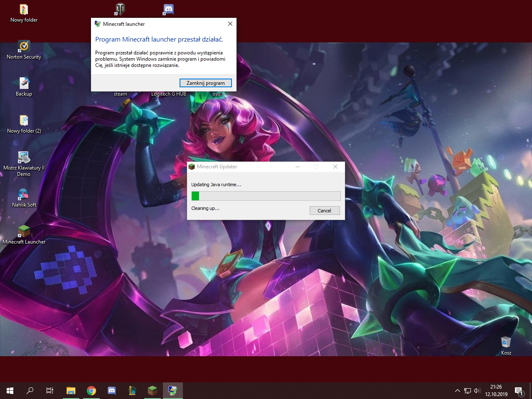Open the network tray icon

coord(468,391)
